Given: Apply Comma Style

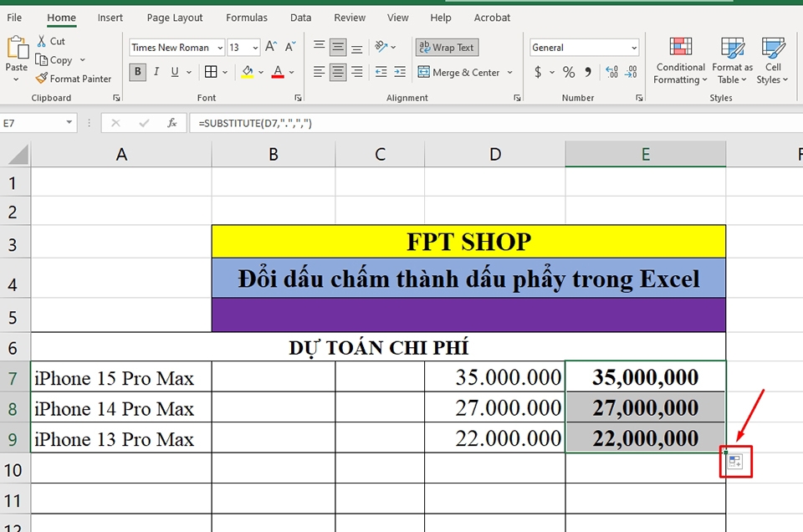Looking at the screenshot, I should click(x=588, y=72).
